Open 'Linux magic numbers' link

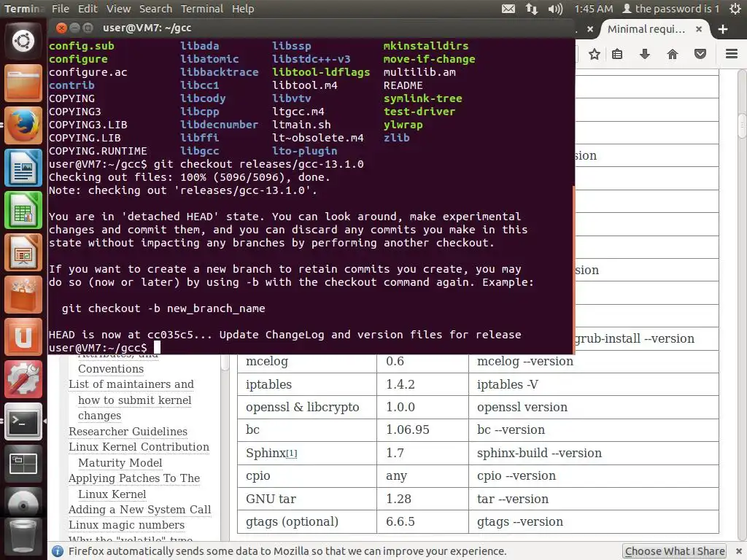(x=126, y=525)
